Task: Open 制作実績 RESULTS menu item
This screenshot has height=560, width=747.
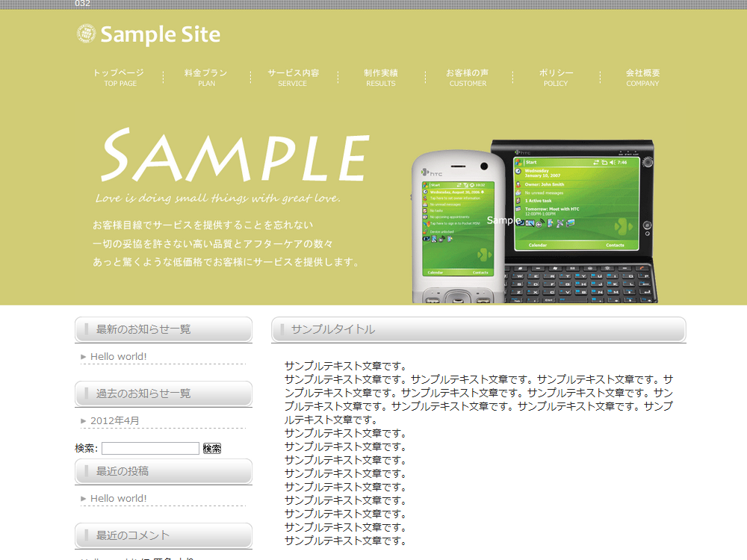Action: click(x=381, y=78)
